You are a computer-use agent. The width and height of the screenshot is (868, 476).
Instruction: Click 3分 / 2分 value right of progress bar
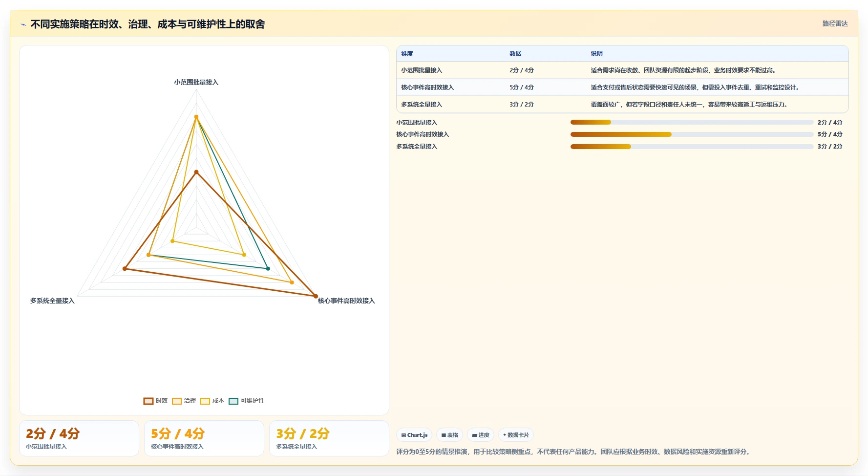point(830,147)
